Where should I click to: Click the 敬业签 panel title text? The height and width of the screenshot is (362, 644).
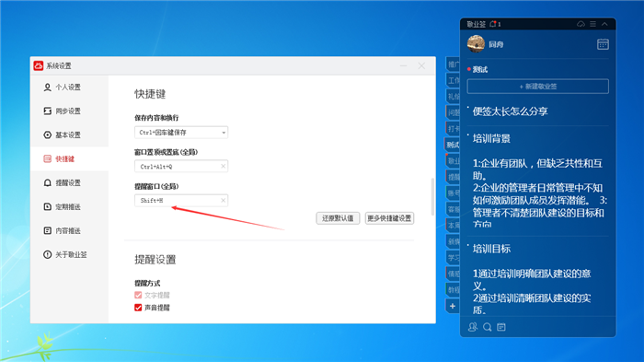click(476, 24)
